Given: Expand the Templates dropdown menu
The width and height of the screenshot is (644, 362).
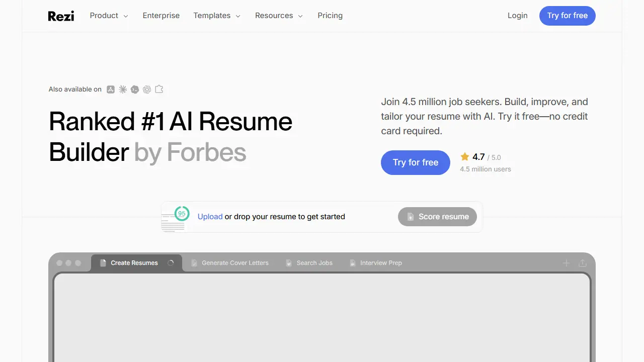Looking at the screenshot, I should click(217, 16).
